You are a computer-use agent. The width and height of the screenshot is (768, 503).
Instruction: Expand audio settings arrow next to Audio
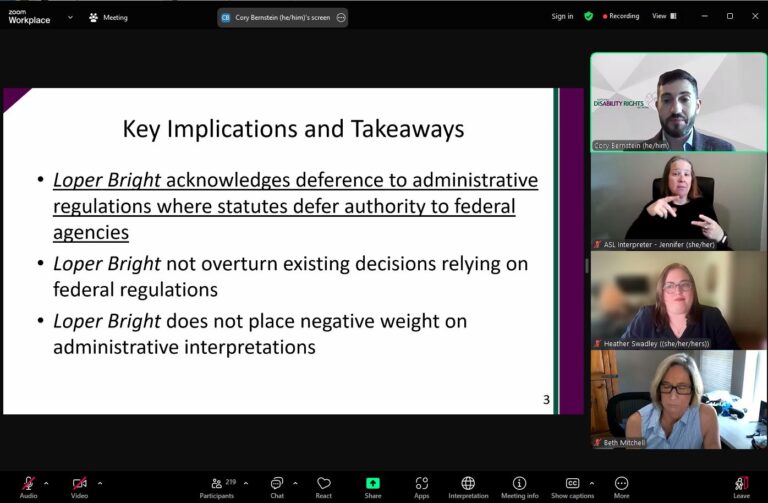[46, 483]
